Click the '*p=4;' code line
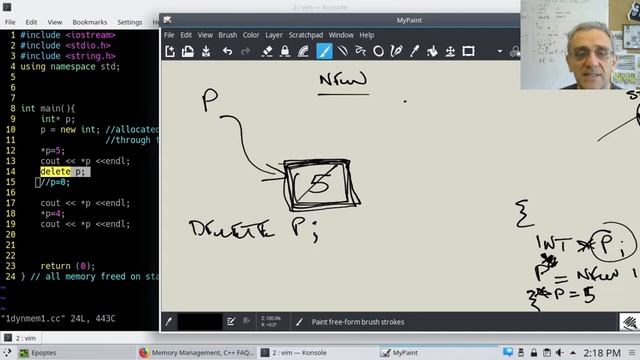The height and width of the screenshot is (360, 640). (53, 213)
